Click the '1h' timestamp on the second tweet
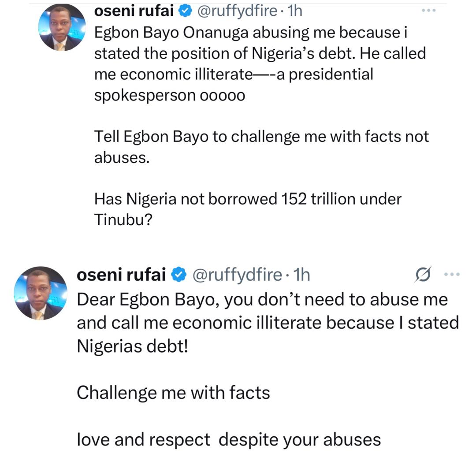The image size is (476, 476). [302, 275]
